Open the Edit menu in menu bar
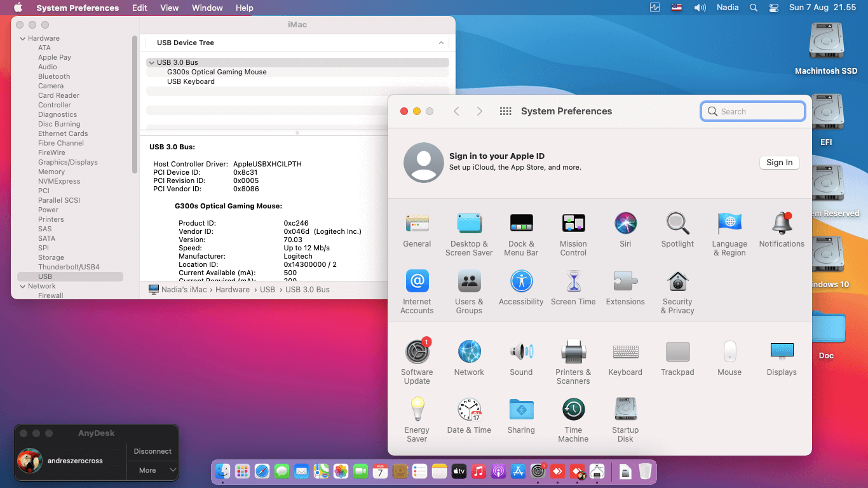 click(x=139, y=8)
